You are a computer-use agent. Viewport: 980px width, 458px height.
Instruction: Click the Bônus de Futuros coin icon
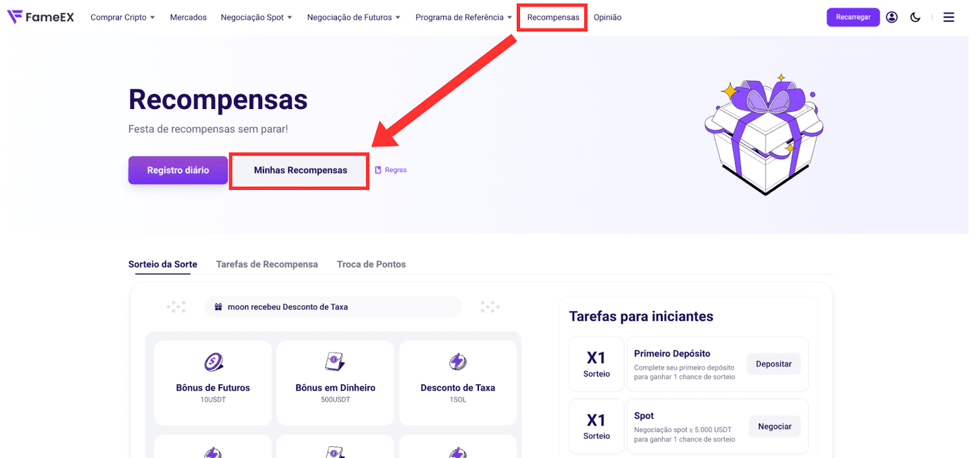click(213, 362)
